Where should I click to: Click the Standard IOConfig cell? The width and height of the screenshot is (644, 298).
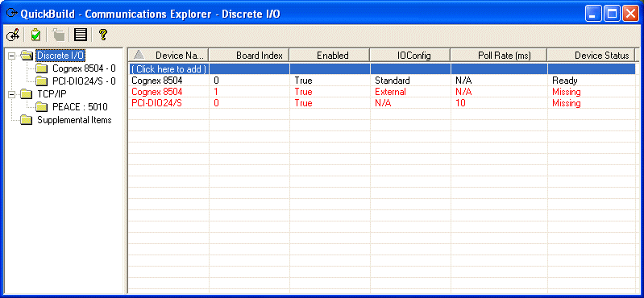click(393, 81)
